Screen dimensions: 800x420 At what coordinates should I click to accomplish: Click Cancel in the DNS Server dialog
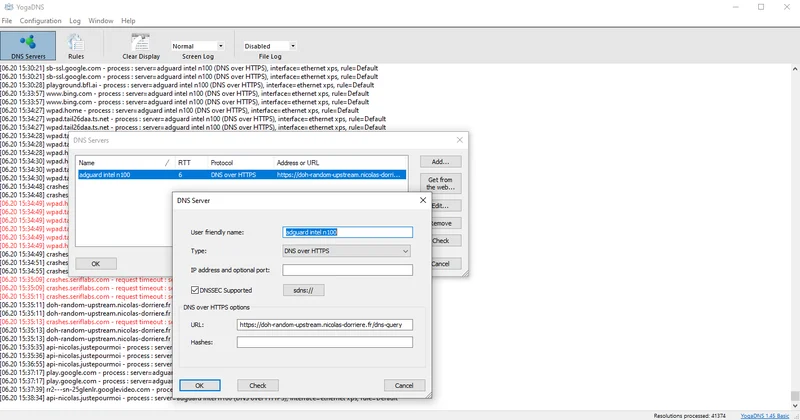pos(405,385)
